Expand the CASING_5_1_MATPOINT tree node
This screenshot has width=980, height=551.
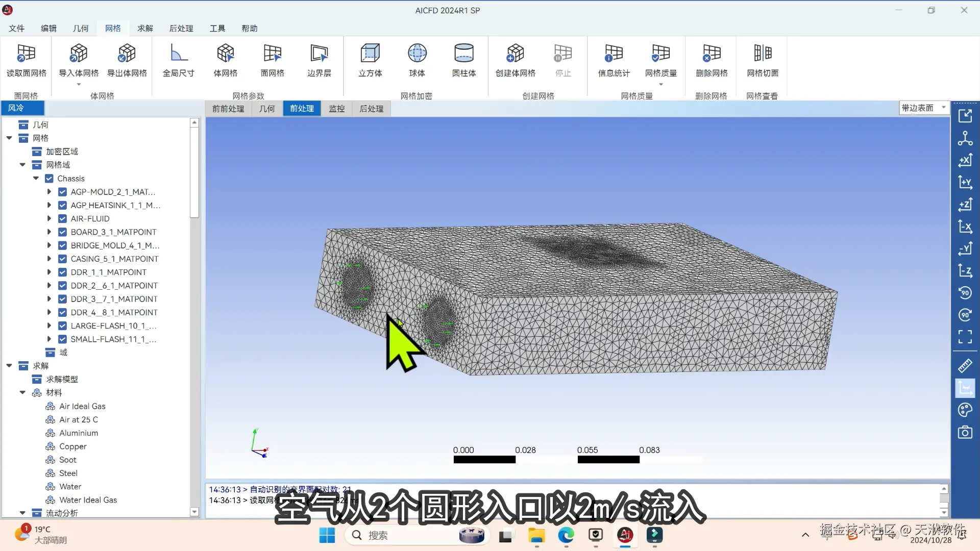tap(49, 259)
